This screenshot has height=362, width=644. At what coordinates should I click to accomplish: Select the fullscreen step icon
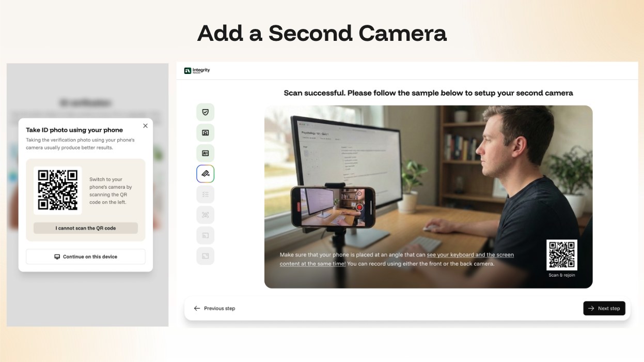click(x=205, y=256)
